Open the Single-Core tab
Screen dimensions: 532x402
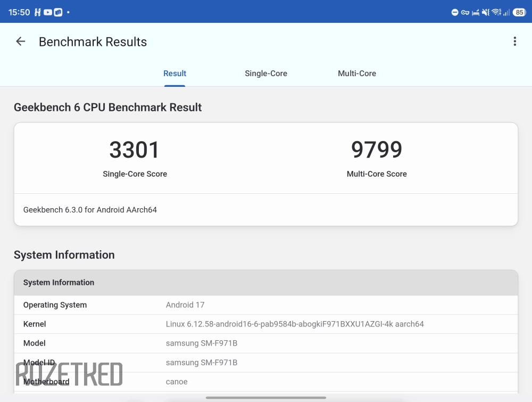(x=266, y=73)
